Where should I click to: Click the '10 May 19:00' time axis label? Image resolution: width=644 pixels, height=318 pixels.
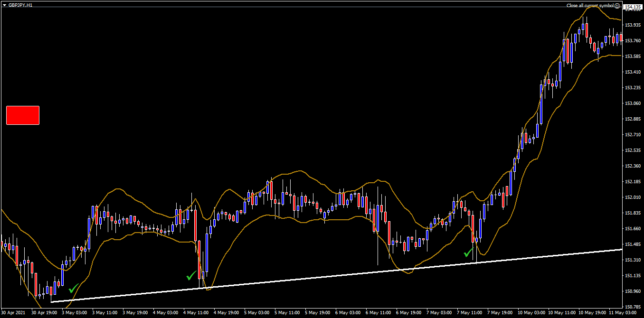pos(591,313)
